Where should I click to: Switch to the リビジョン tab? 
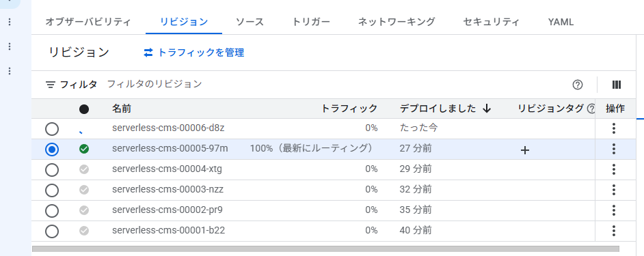[184, 22]
